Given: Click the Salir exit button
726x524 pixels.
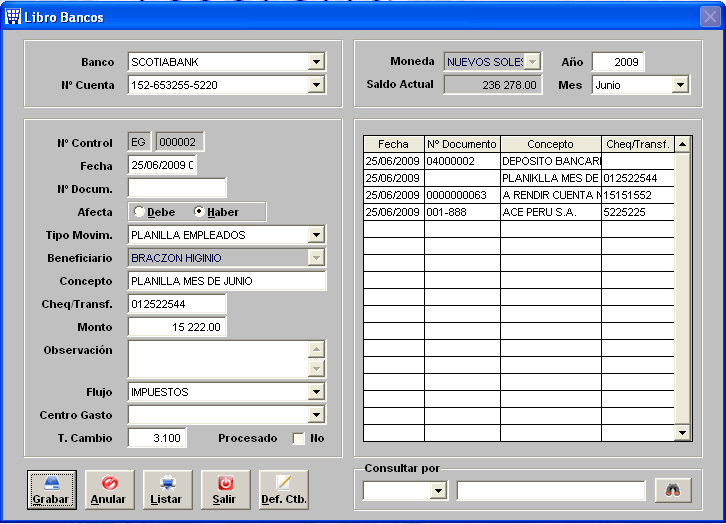Looking at the screenshot, I should 225,490.
